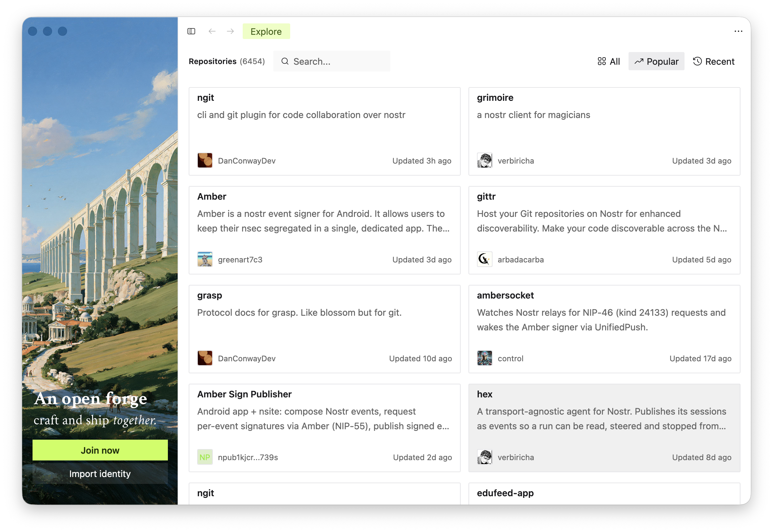The image size is (773, 532).
Task: Click 'Android app + nsite' description
Action: 323,419
